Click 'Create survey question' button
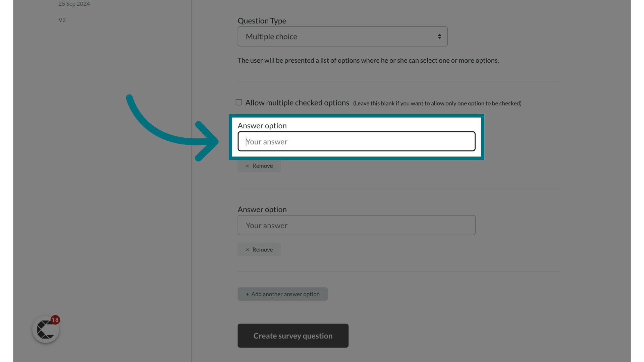Viewport: 644px width, 362px height. 293,336
